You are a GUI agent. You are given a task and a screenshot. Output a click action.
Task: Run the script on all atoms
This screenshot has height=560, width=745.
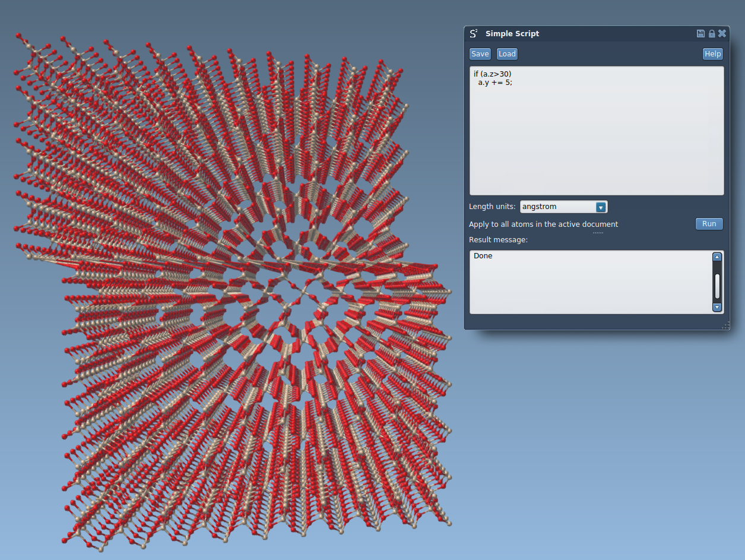pyautogui.click(x=709, y=224)
